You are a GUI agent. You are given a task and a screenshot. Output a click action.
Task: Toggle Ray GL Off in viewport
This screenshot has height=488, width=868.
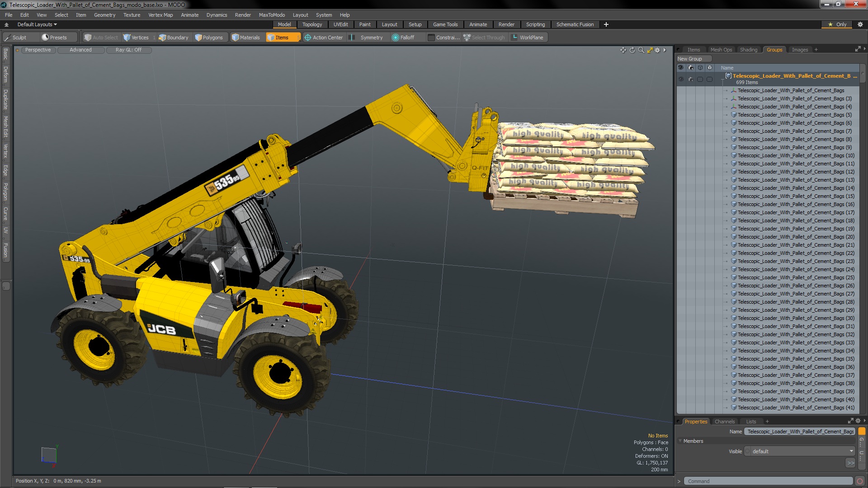[128, 50]
